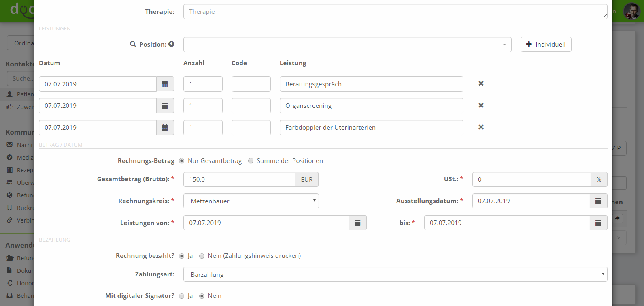
Task: Click Anzahl field of Beratungsgespräch row
Action: (203, 84)
